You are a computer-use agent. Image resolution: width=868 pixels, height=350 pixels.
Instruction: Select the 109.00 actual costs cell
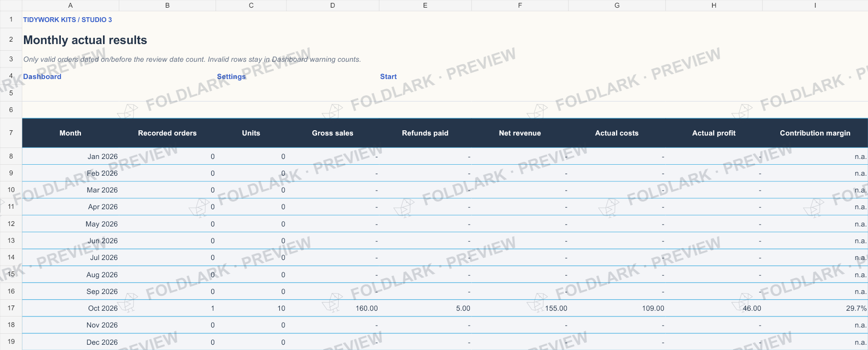617,308
